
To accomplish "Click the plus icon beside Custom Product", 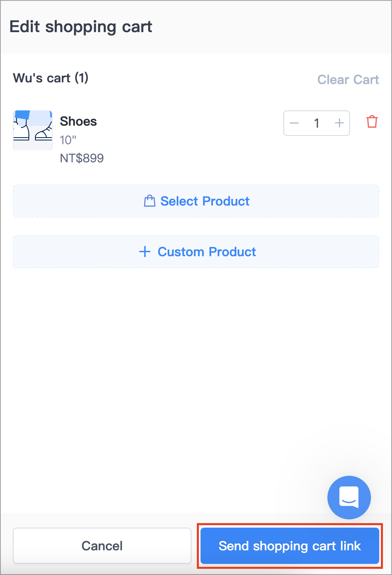I will pos(145,252).
